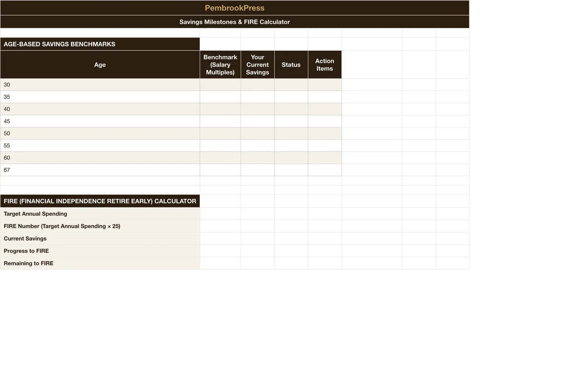
Task: Select the Benchmark (Salary Multiples) header cell
Action: pos(220,65)
